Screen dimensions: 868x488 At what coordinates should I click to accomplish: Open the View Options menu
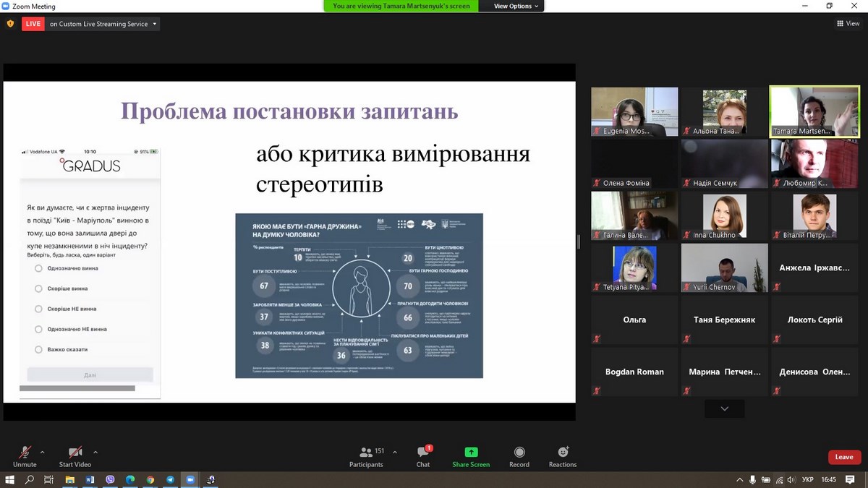click(516, 6)
